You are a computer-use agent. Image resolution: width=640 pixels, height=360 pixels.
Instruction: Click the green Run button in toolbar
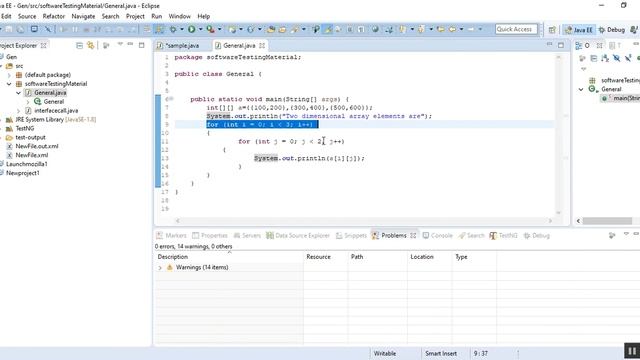[191, 29]
